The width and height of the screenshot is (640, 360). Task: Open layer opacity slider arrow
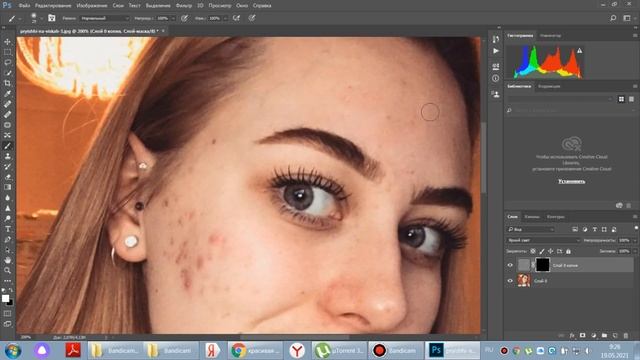click(x=634, y=240)
